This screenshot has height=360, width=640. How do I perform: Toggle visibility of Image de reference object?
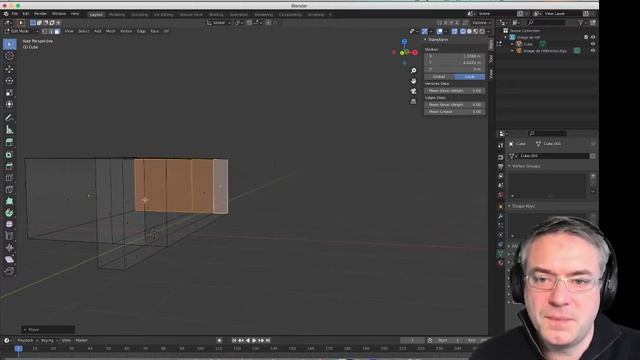pyautogui.click(x=593, y=51)
